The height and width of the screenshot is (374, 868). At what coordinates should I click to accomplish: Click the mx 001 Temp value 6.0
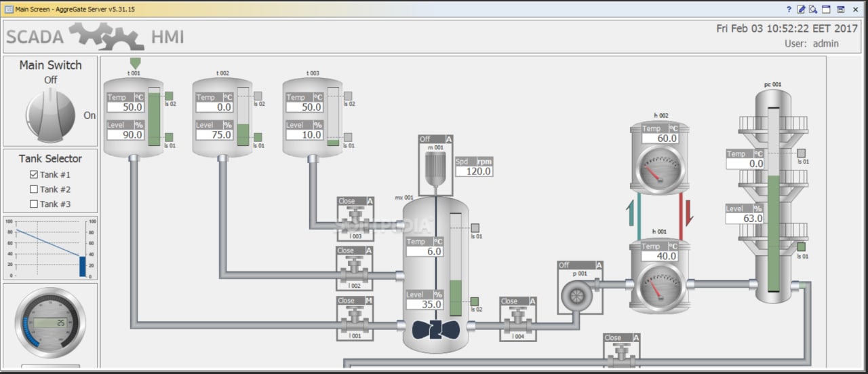(425, 251)
